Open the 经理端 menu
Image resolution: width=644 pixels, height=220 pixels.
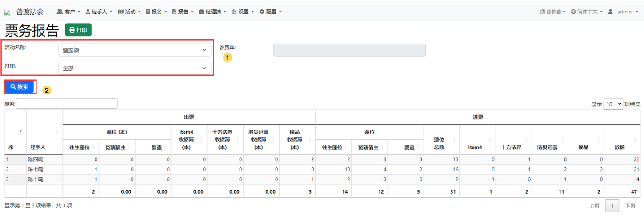212,12
